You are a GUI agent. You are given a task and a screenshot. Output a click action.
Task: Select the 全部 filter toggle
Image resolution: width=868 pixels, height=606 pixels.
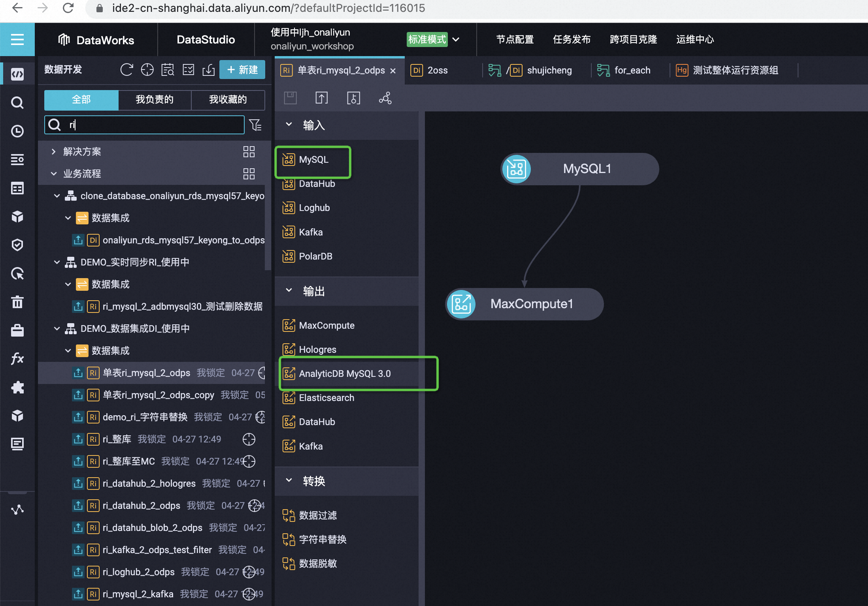[x=81, y=100]
